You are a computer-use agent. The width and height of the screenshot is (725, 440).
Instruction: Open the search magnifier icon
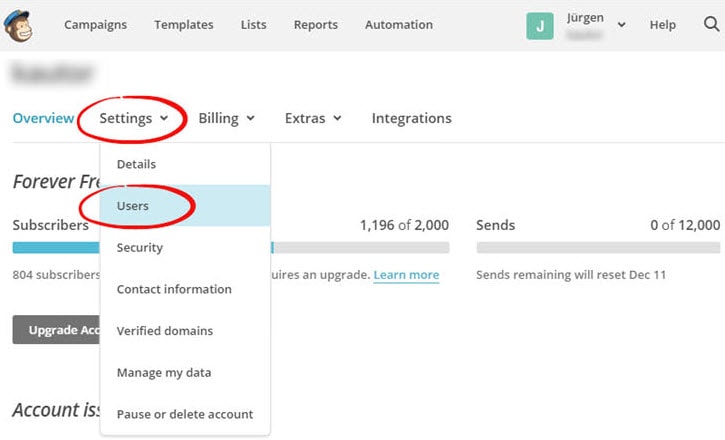pos(711,25)
